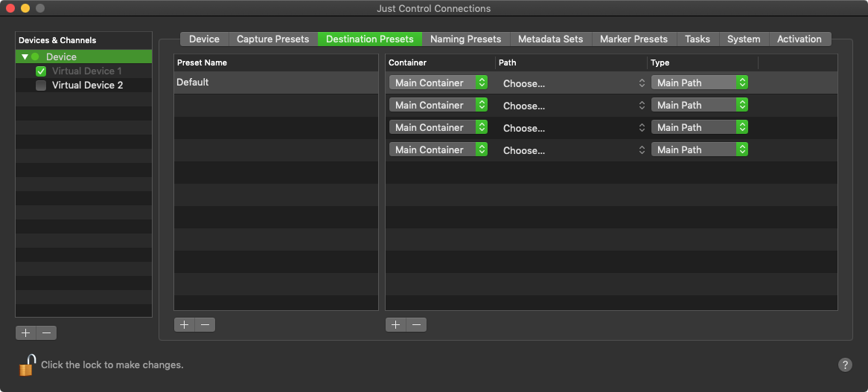Go to the Activation tab
The image size is (868, 392).
[x=800, y=39]
